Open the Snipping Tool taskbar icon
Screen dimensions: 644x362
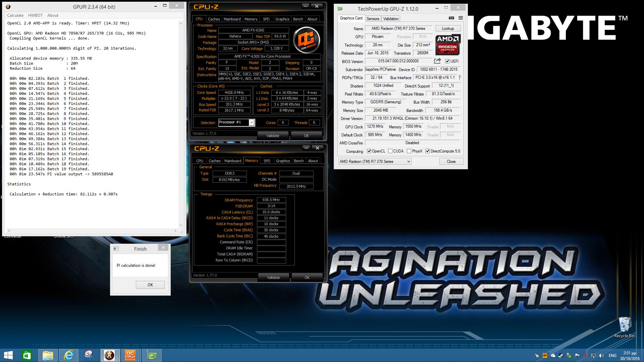(x=89, y=355)
